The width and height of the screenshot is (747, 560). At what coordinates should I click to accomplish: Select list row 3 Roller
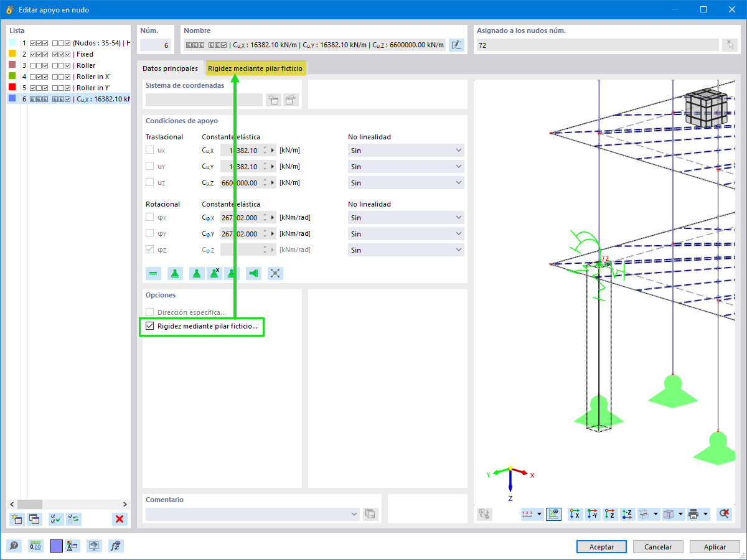click(x=69, y=65)
